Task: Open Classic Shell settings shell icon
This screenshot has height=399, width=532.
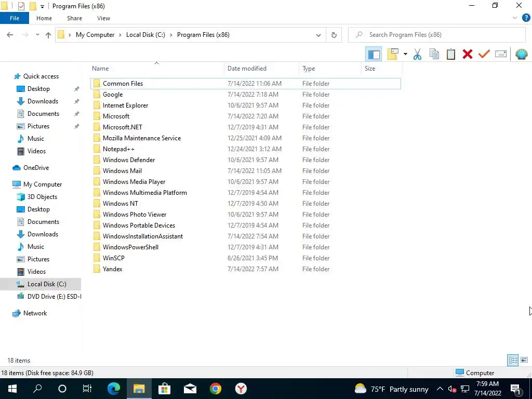Action: point(522,54)
